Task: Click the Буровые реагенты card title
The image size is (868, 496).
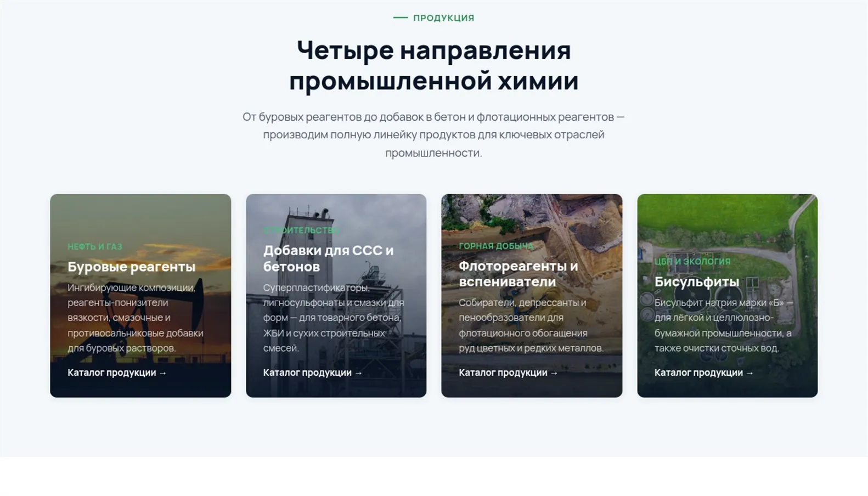Action: 132,267
